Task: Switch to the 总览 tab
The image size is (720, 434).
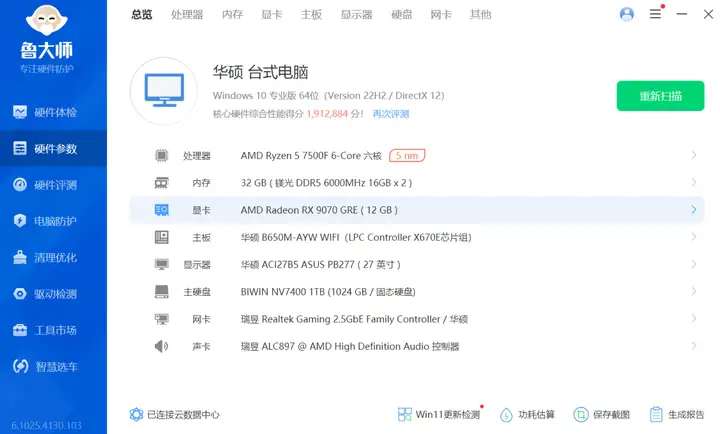Action: [x=141, y=14]
